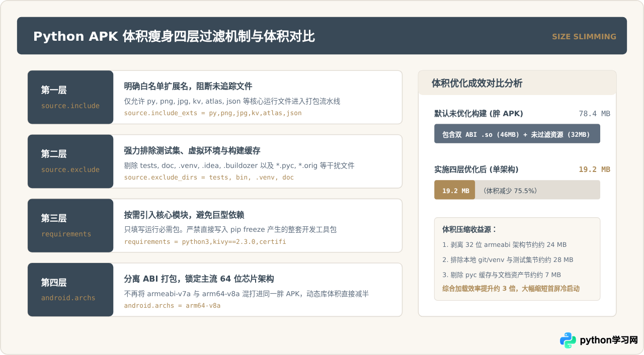
Task: Click the 78.4 MB value
Action: [x=594, y=114]
